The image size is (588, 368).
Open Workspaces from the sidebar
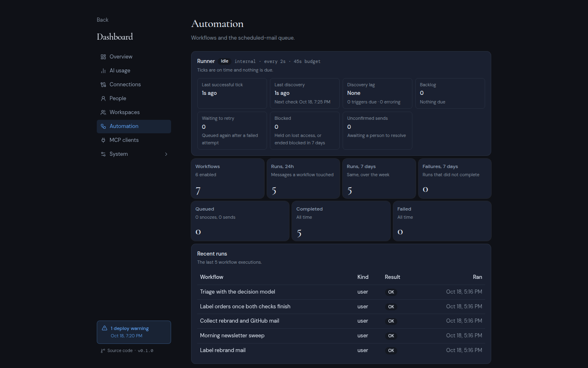134,112
